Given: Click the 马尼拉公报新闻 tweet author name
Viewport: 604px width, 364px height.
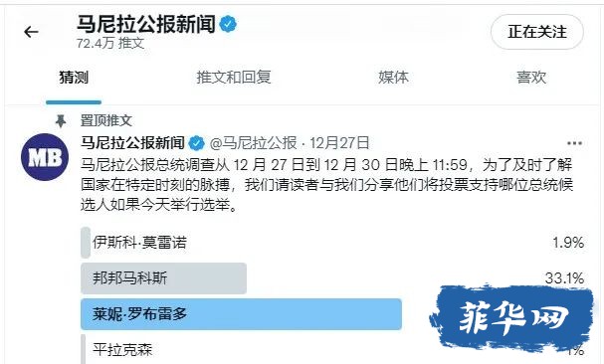Looking at the screenshot, I should [132, 143].
